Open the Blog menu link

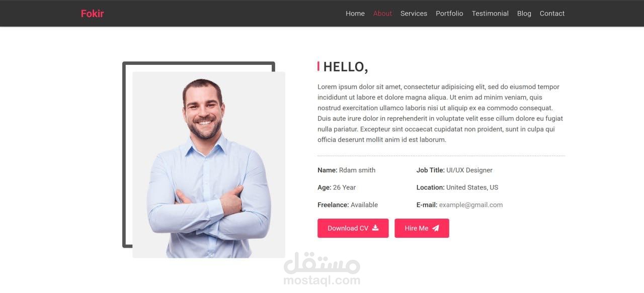pyautogui.click(x=524, y=14)
